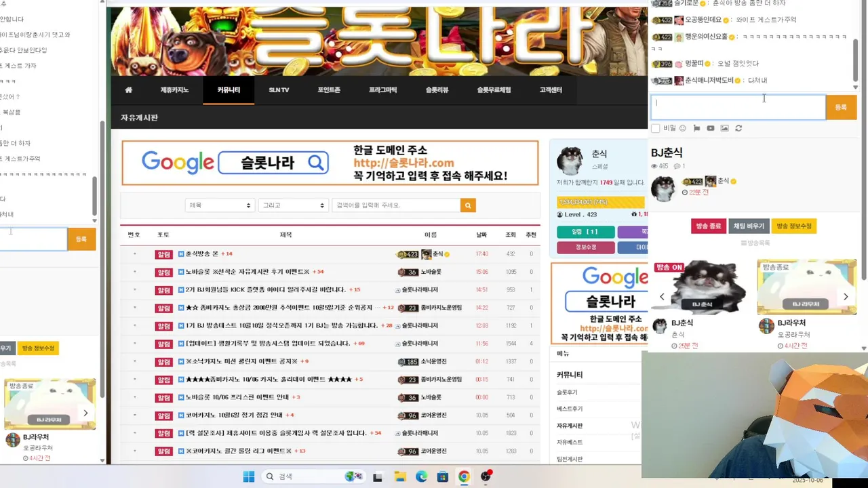Open post 춘식방송 온
Viewport: 868px width, 488px height.
point(201,254)
